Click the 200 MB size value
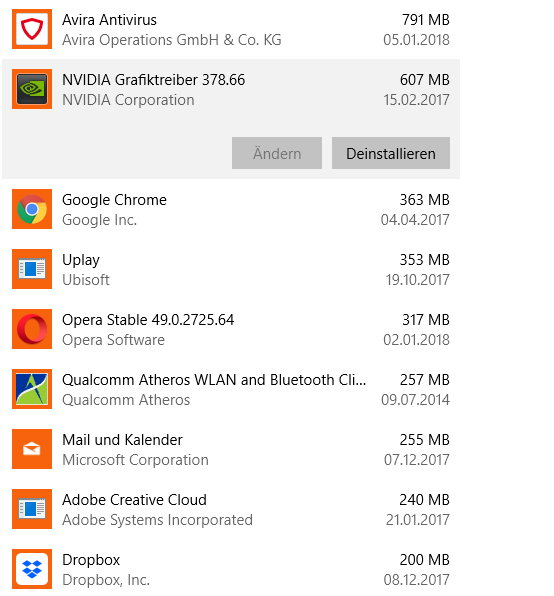 (425, 560)
